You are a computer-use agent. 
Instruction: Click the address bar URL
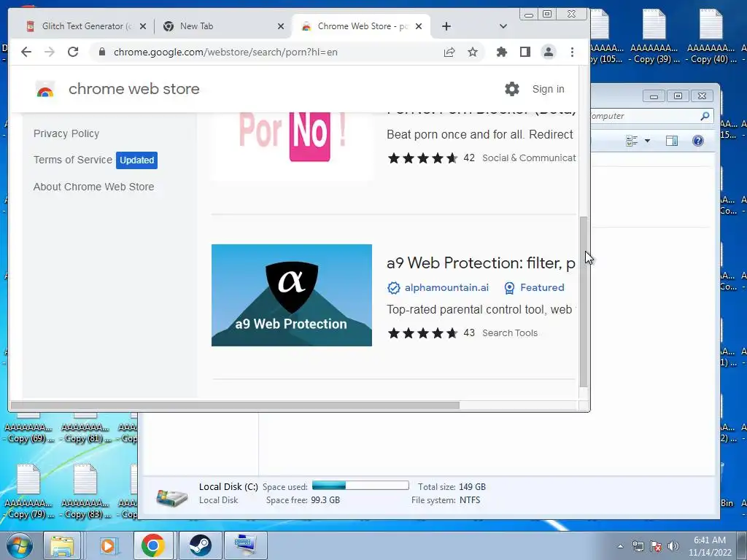pos(225,52)
